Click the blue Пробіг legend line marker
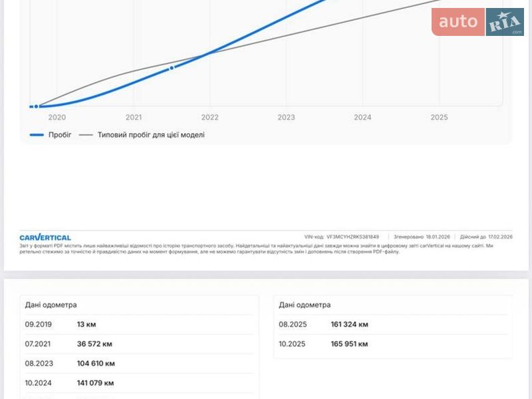 tap(37, 135)
